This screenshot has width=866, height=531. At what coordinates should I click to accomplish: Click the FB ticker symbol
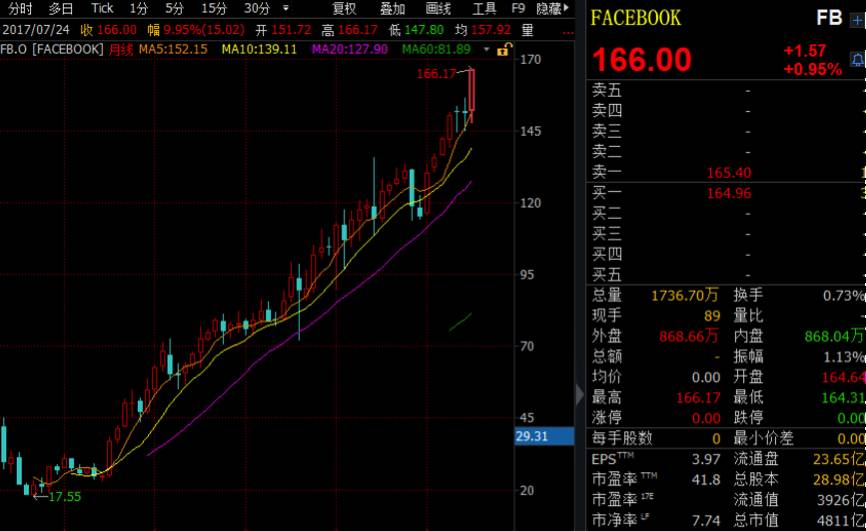(829, 18)
